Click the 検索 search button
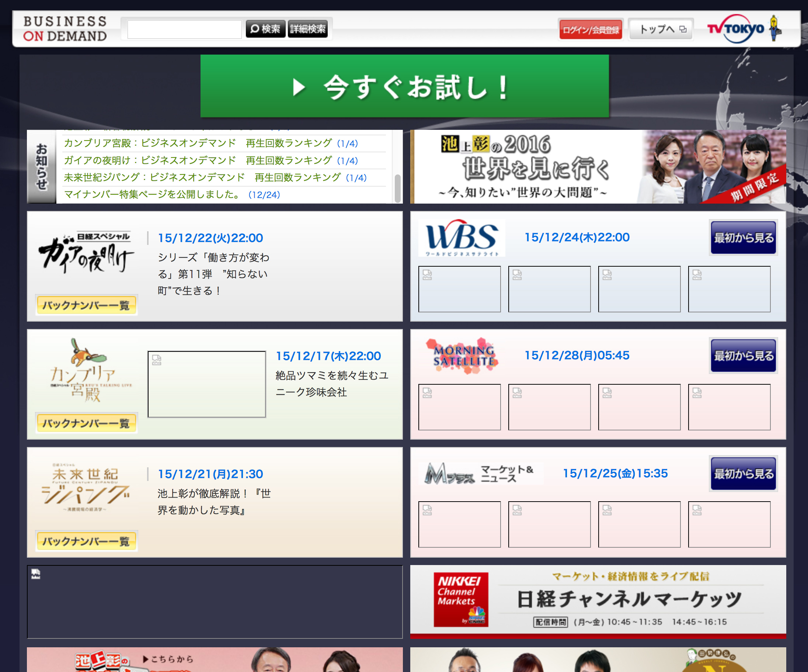The height and width of the screenshot is (672, 808). click(x=265, y=29)
